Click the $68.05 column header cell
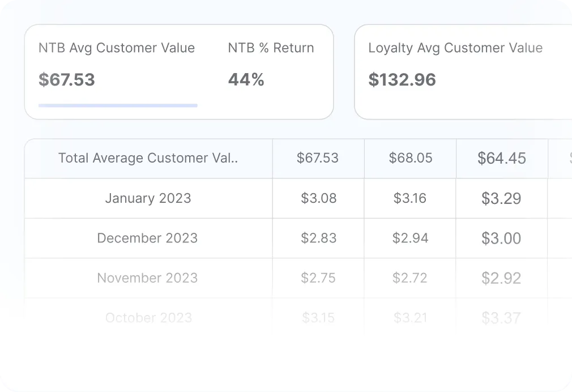The width and height of the screenshot is (572, 392). [x=410, y=158]
